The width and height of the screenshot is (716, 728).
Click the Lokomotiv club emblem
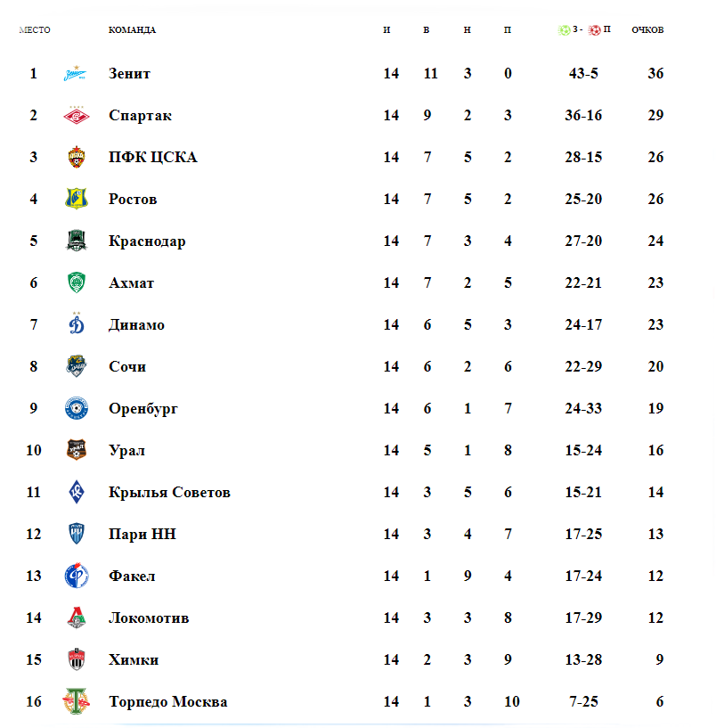pyautogui.click(x=76, y=618)
